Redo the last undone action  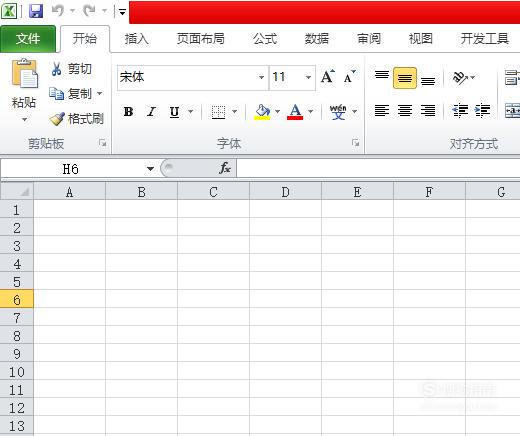click(x=89, y=11)
